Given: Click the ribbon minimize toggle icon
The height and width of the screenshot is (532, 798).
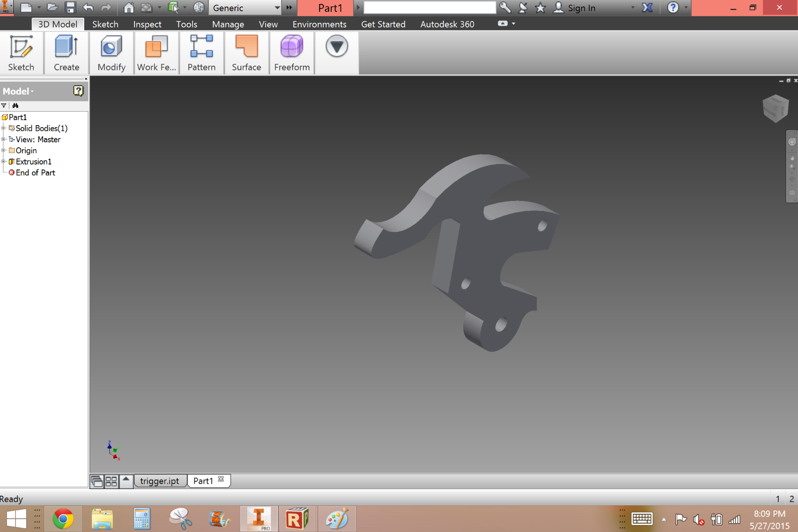Looking at the screenshot, I should [x=502, y=23].
